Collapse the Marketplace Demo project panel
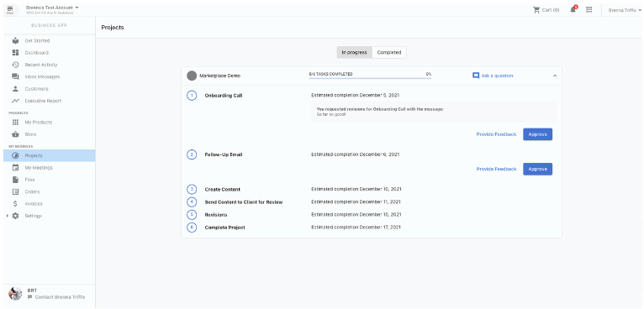 [555, 76]
